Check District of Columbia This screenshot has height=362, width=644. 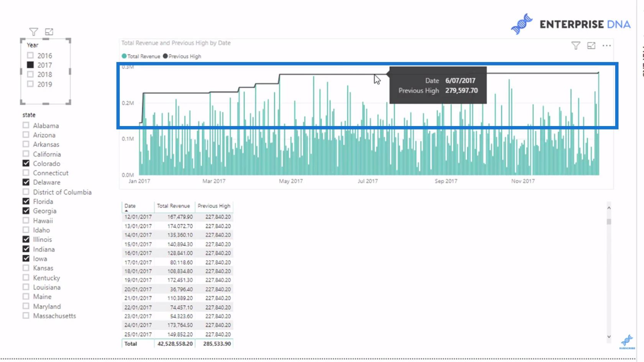click(26, 192)
